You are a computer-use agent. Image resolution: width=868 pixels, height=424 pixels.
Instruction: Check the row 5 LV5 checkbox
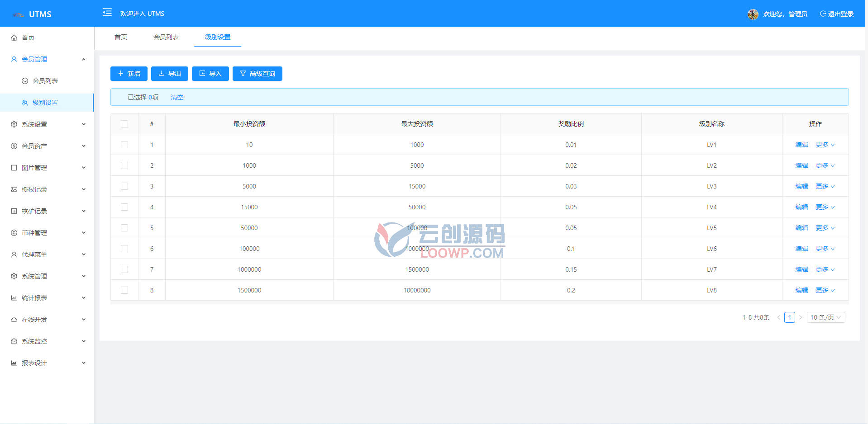124,228
